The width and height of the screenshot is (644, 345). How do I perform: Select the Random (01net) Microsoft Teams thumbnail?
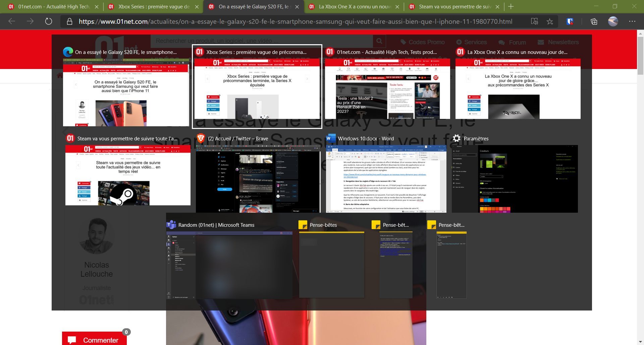pyautogui.click(x=229, y=265)
